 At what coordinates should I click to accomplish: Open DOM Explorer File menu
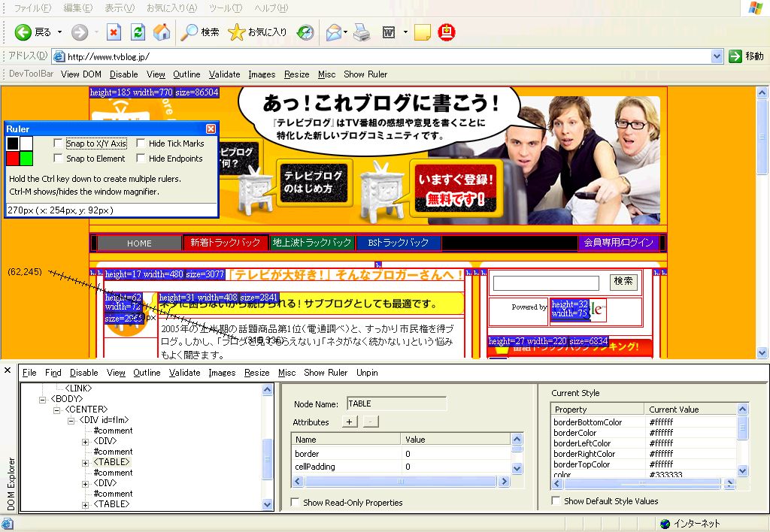tap(29, 373)
